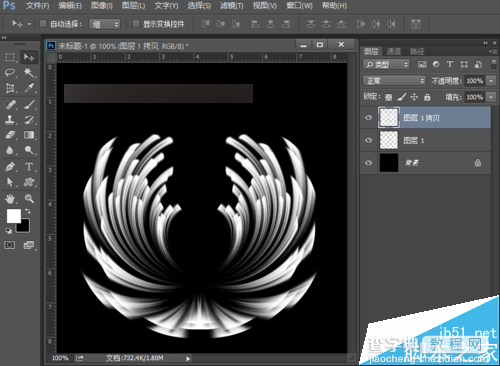Open the layer filter 类型 dropdown
This screenshot has width=500, height=366.
[x=386, y=64]
